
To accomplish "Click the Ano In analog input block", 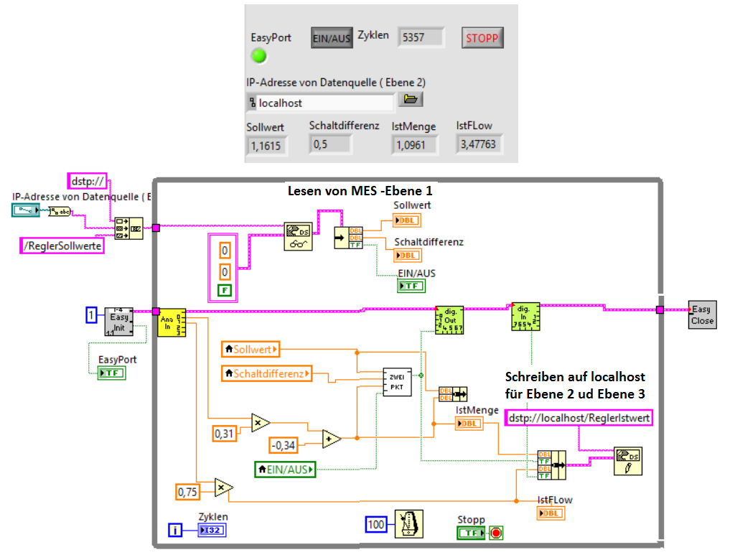I will (x=172, y=322).
